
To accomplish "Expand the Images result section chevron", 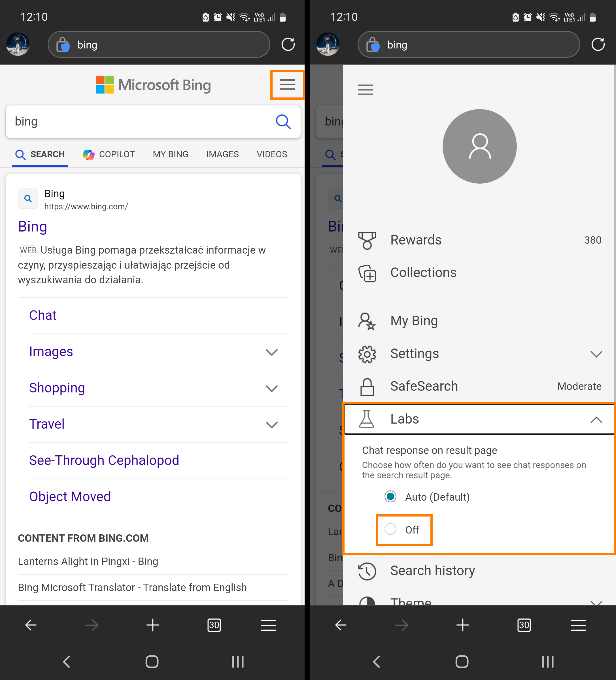I will pos(271,352).
